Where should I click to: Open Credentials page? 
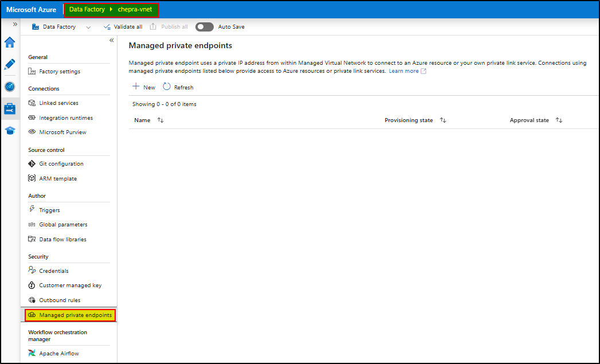(x=54, y=271)
